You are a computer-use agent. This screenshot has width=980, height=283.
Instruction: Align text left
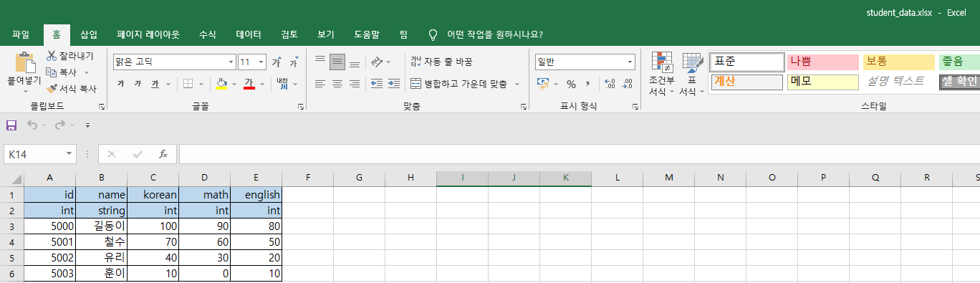320,84
